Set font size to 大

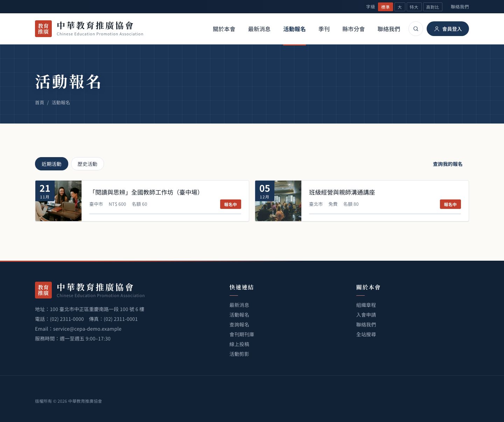400,7
